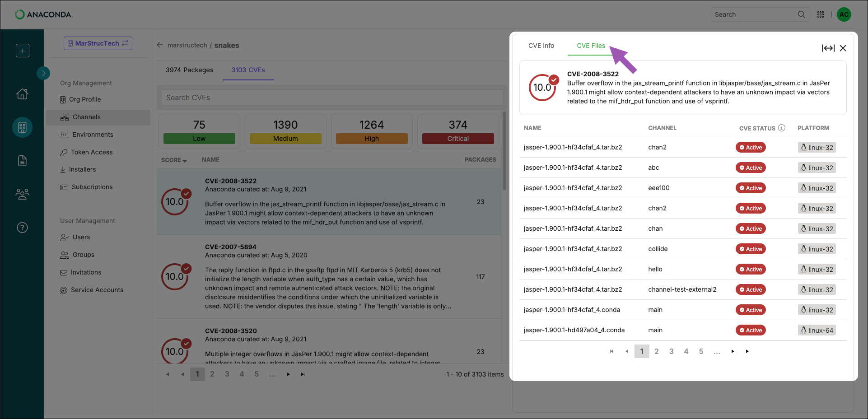Select the 3103 CVEs tab
The width and height of the screenshot is (868, 419).
coord(248,70)
